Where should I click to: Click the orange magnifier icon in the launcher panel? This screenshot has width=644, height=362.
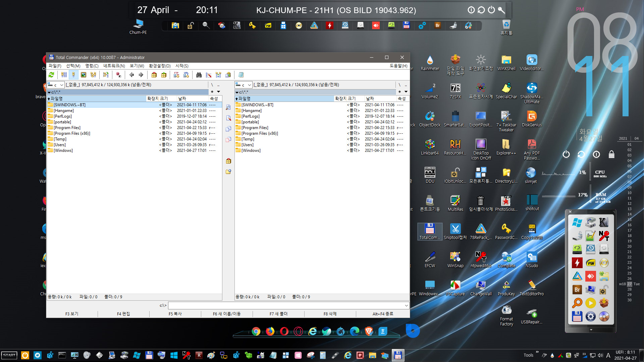pyautogui.click(x=577, y=303)
